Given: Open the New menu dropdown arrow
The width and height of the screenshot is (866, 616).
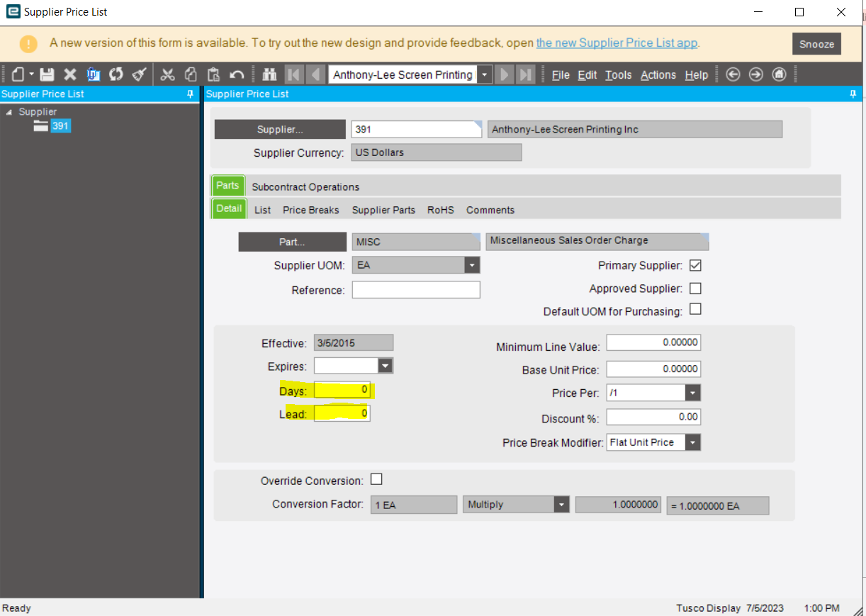Looking at the screenshot, I should coord(31,75).
